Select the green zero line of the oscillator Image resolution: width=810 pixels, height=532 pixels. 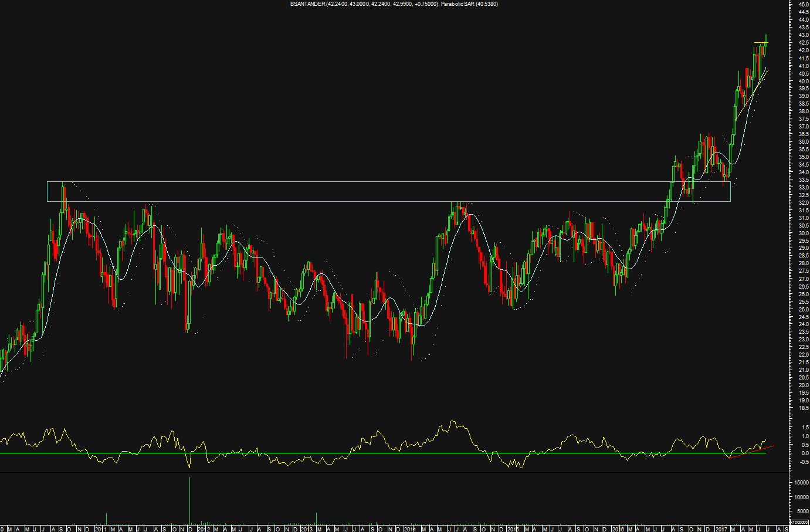click(x=352, y=453)
